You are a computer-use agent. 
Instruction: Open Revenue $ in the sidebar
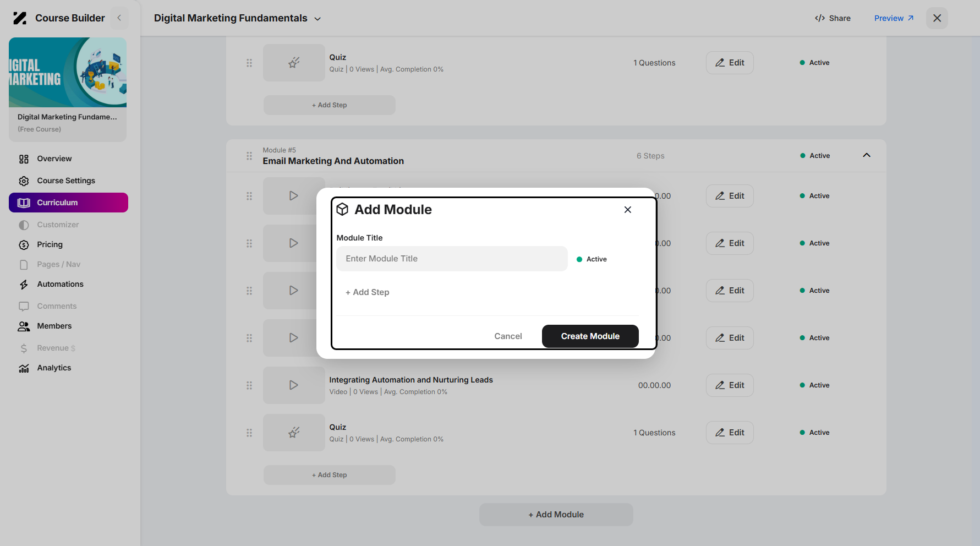click(47, 348)
